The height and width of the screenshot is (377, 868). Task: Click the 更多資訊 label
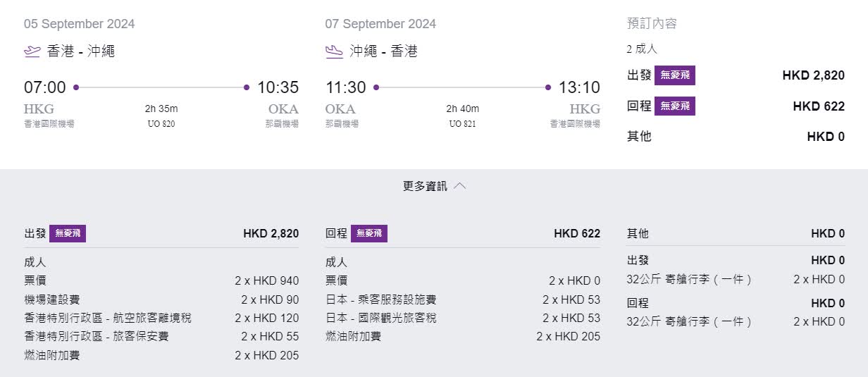(425, 186)
